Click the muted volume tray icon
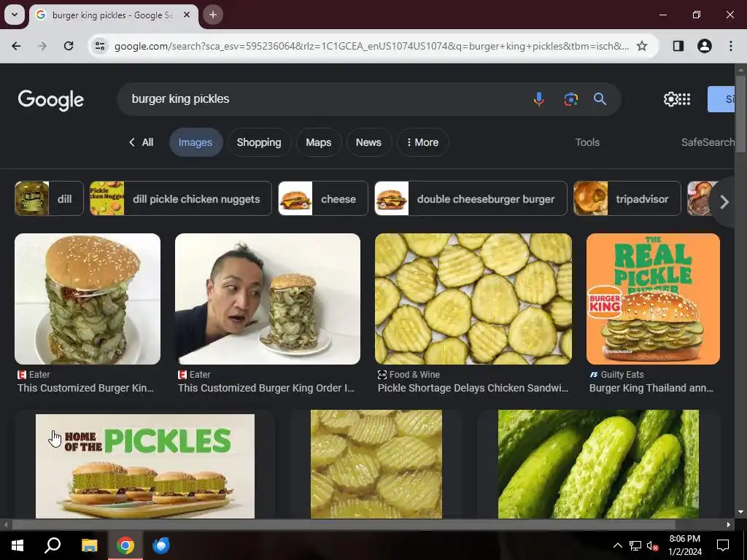 pos(652,545)
